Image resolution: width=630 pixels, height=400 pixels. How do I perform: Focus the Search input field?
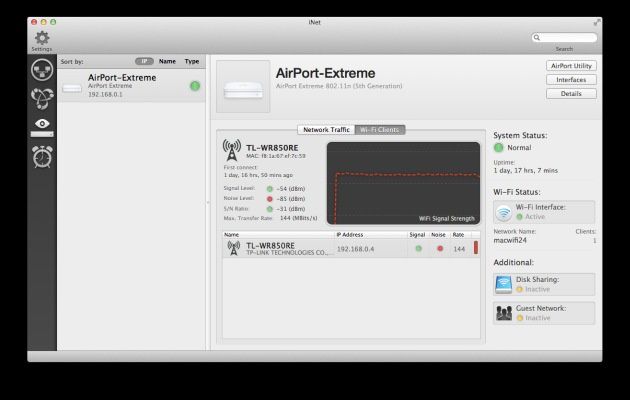coord(564,37)
